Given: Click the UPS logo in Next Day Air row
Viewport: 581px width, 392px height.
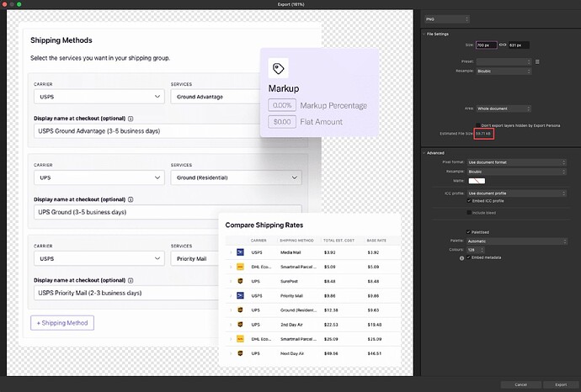Looking at the screenshot, I should coord(240,353).
